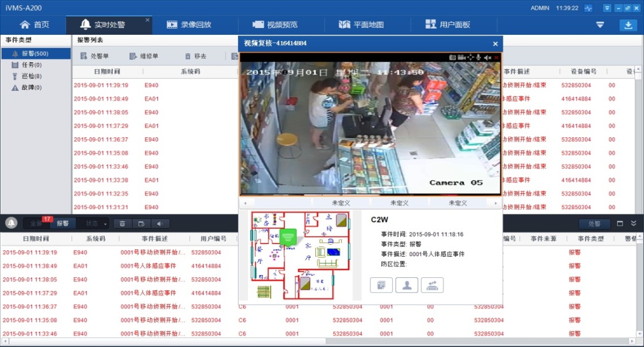Toggle video audio mute speaker icon

click(487, 57)
